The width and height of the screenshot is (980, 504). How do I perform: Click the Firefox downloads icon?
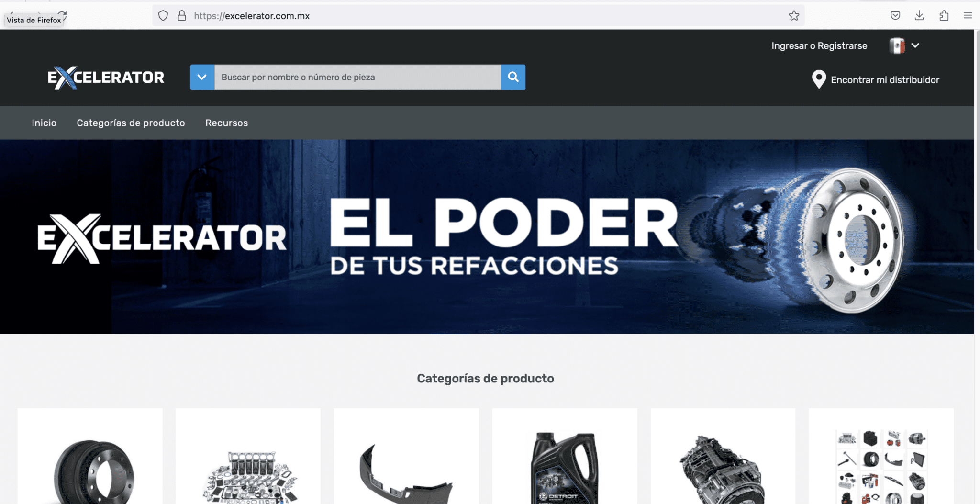click(919, 16)
